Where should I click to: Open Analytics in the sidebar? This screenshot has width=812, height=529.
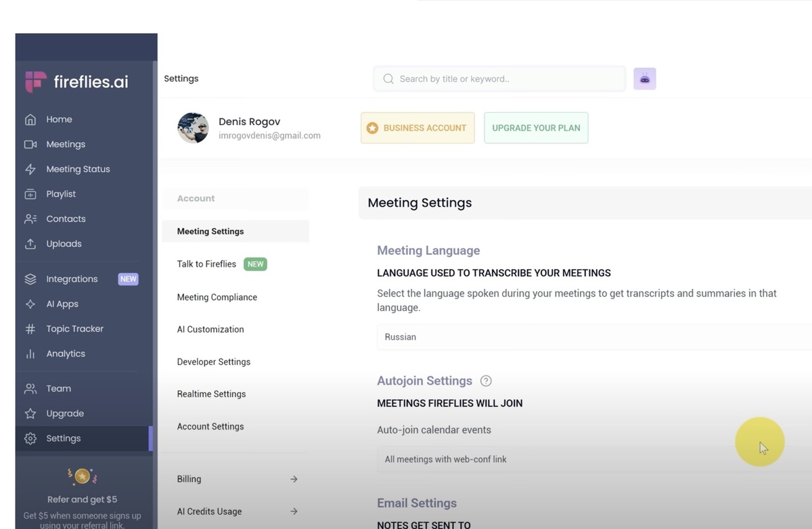pyautogui.click(x=66, y=354)
